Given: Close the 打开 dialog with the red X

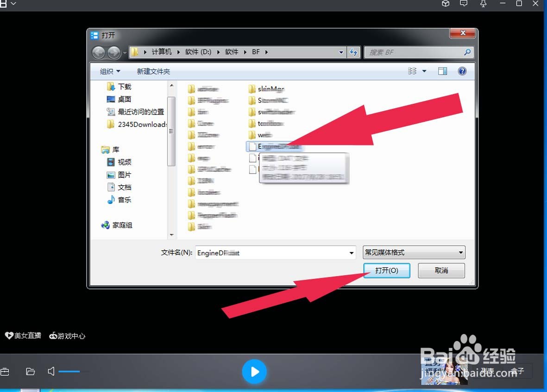Looking at the screenshot, I should pos(463,33).
